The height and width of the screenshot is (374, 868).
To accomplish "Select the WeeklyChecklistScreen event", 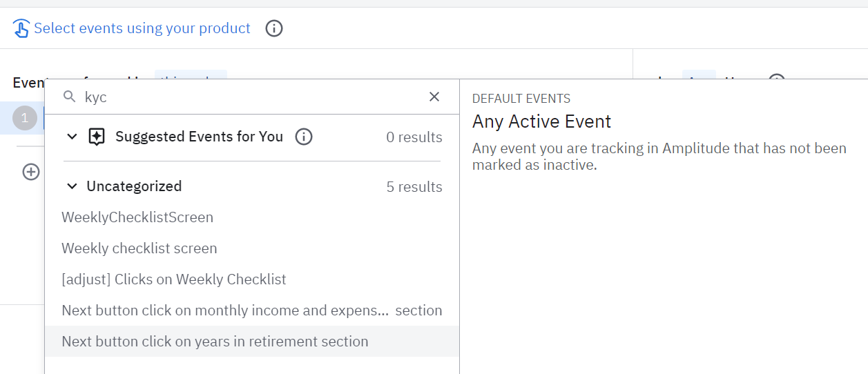I will (137, 217).
